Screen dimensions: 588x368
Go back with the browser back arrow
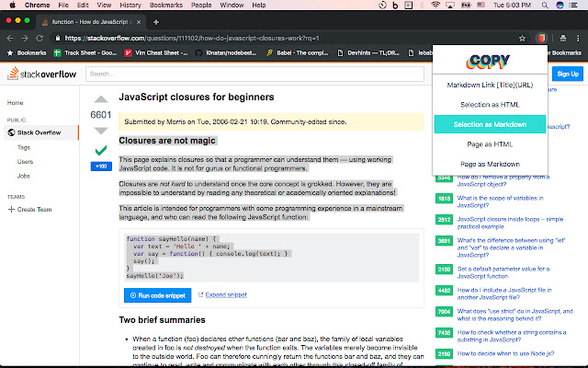pyautogui.click(x=9, y=39)
